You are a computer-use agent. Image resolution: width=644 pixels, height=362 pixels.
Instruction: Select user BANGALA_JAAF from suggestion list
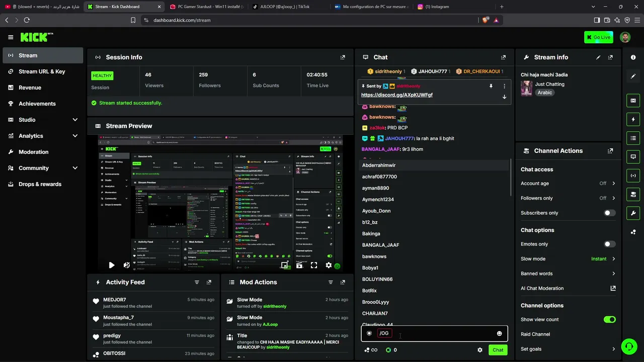coord(435,245)
